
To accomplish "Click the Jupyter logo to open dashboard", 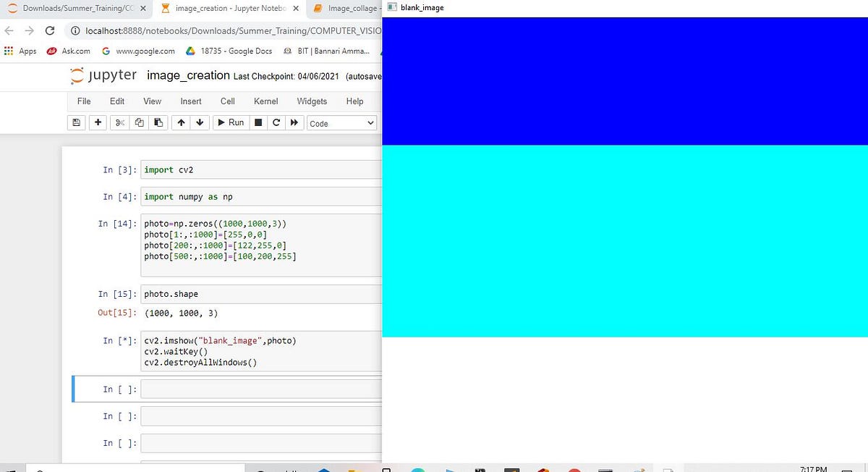I will coord(103,75).
